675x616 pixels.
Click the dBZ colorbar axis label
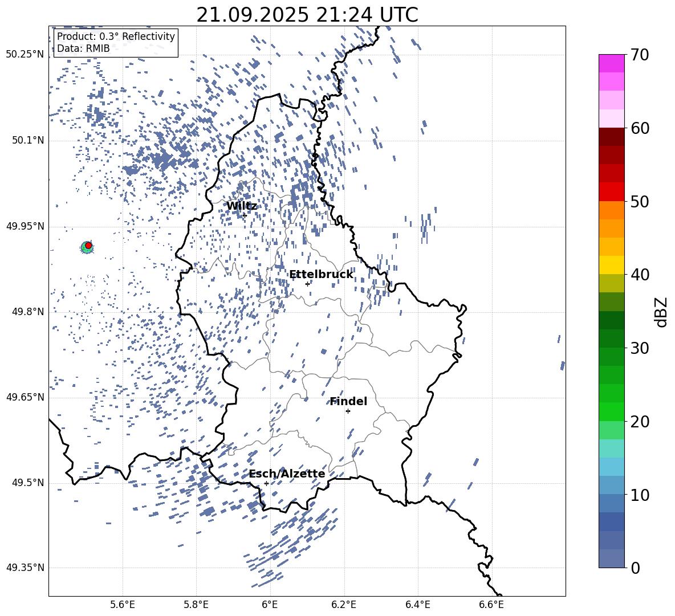point(661,312)
